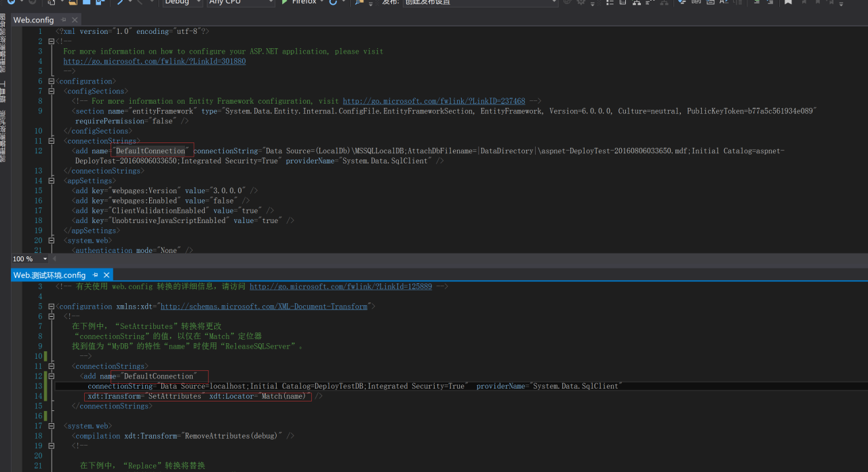The image size is (868, 472).
Task: Open the 100 % zoom dropdown
Action: pos(45,259)
